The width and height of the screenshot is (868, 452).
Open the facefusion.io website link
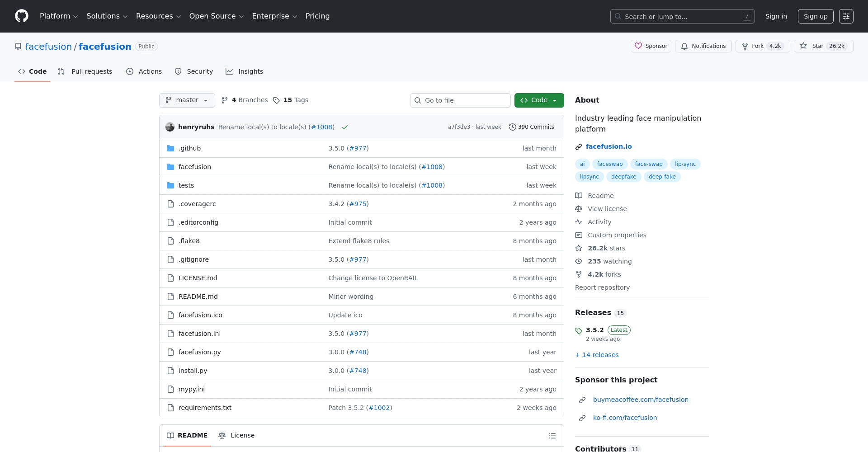[x=609, y=146]
